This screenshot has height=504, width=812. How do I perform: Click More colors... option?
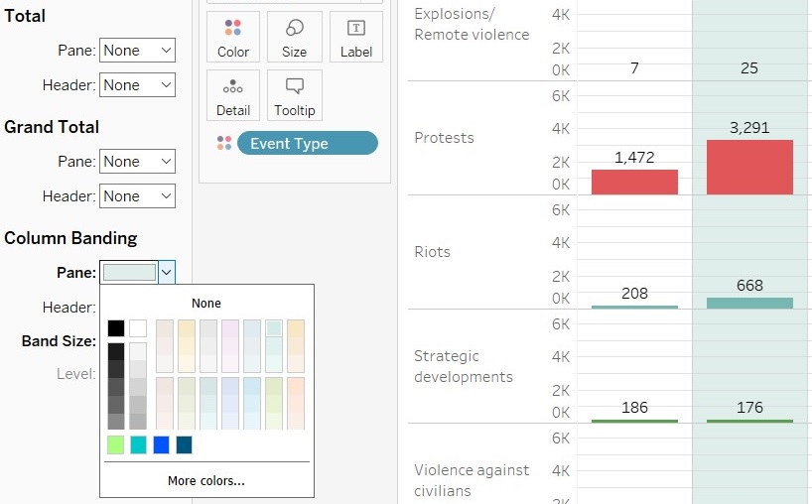click(206, 481)
